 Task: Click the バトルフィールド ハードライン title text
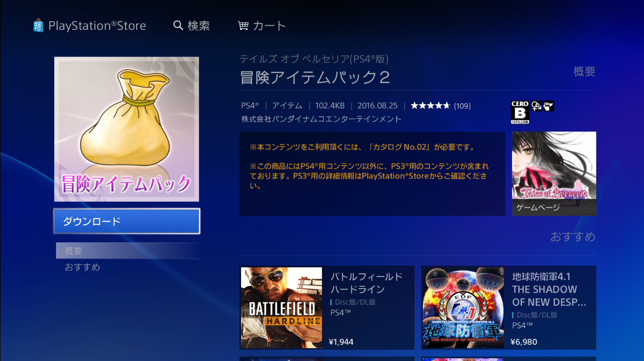[367, 283]
